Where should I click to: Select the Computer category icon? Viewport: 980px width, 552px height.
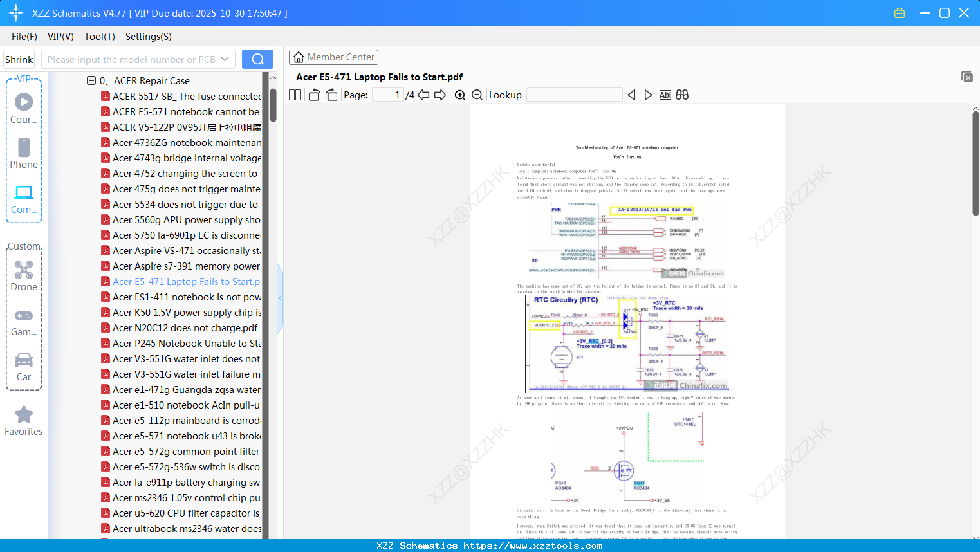click(x=24, y=198)
